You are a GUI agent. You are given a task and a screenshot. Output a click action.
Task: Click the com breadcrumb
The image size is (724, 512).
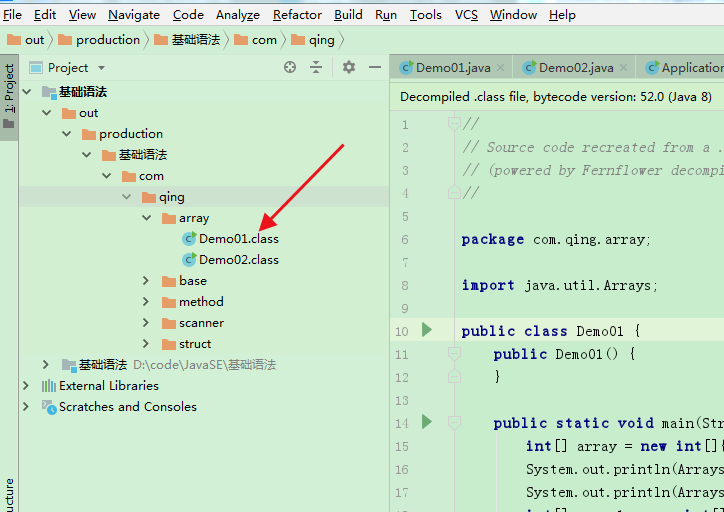pyautogui.click(x=255, y=40)
